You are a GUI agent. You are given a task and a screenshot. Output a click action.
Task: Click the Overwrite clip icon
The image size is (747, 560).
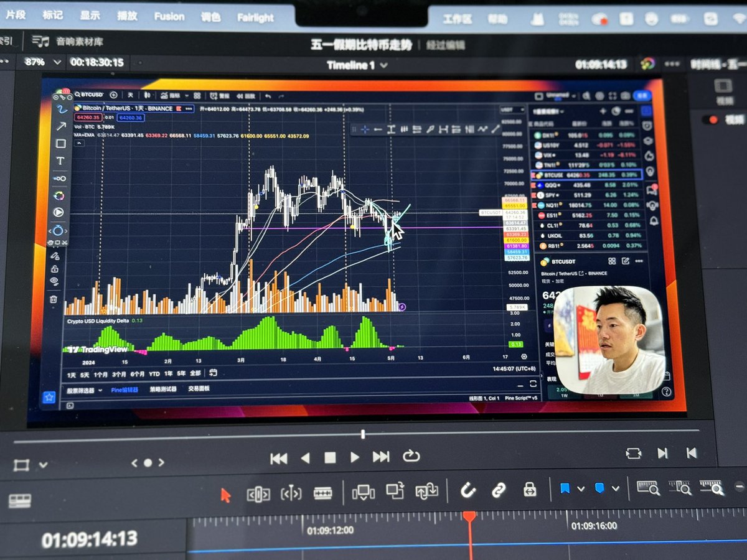(395, 492)
